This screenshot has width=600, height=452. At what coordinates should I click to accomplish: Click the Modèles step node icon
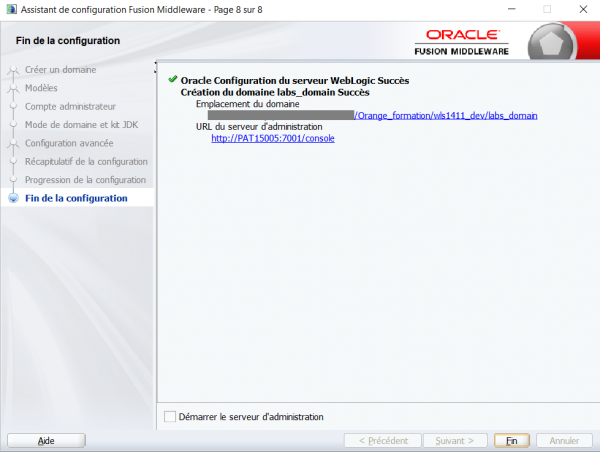tap(13, 88)
